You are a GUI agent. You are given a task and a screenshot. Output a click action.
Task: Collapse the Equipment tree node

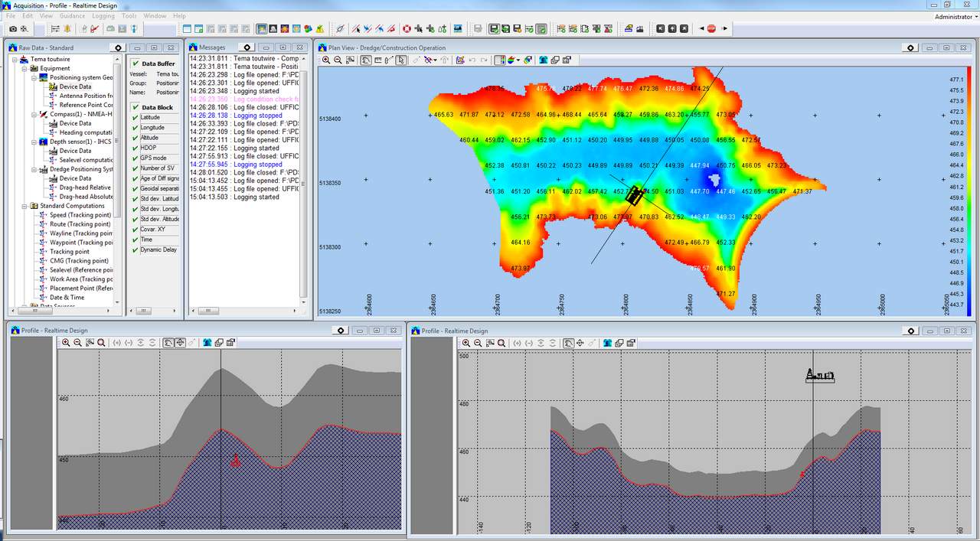coord(24,68)
